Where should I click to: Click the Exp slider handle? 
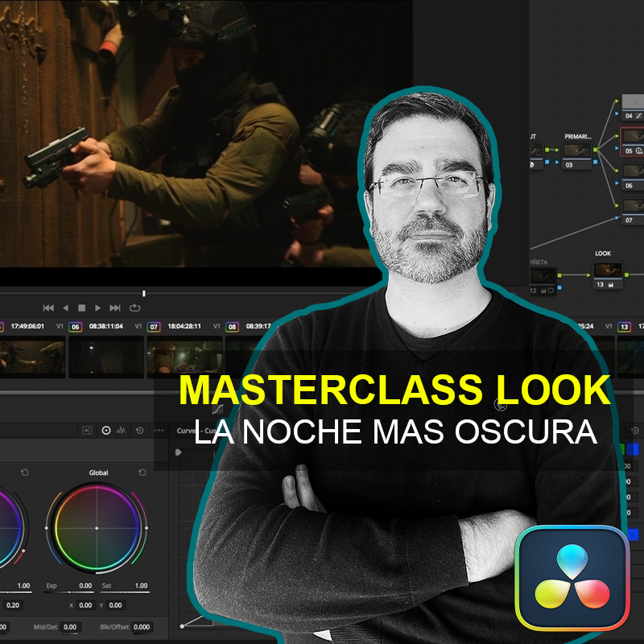click(69, 592)
